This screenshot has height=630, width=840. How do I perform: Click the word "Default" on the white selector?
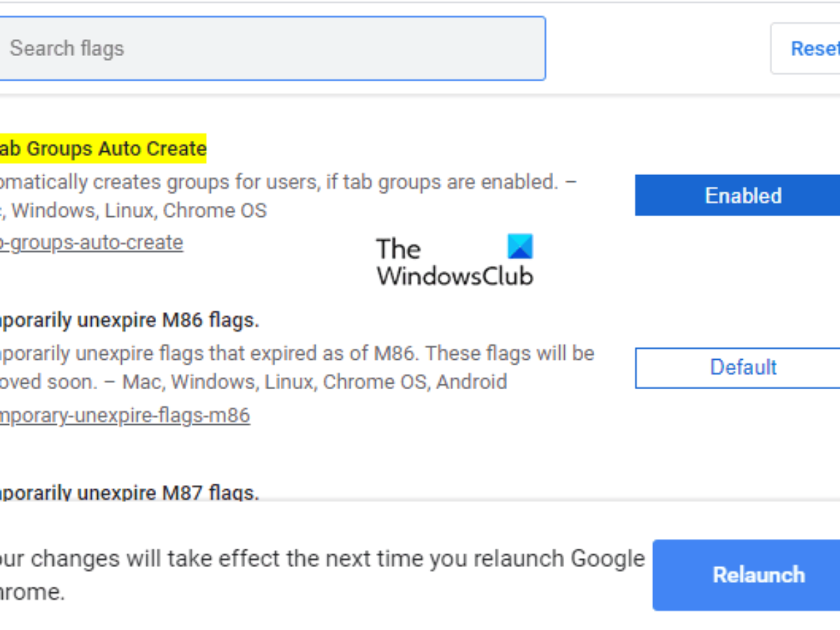click(x=743, y=367)
